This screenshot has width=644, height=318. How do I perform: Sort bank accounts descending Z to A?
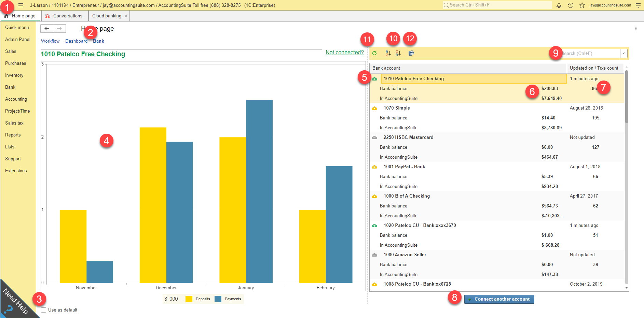pos(398,53)
